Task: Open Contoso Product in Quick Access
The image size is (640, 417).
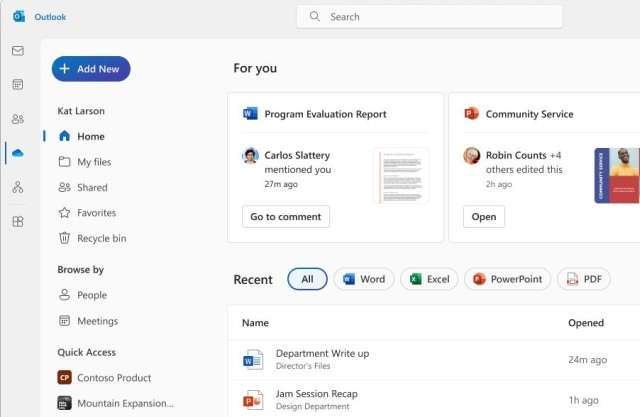Action: coord(114,378)
